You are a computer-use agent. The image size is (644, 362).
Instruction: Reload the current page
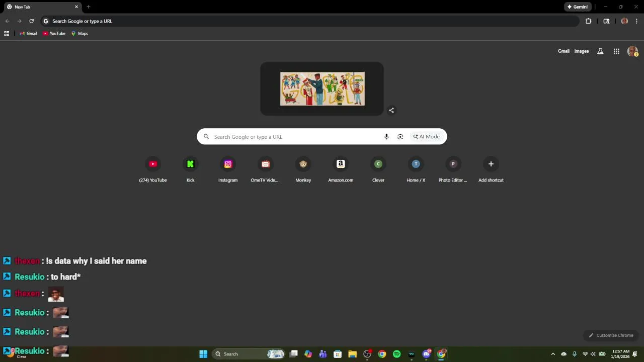(x=31, y=21)
